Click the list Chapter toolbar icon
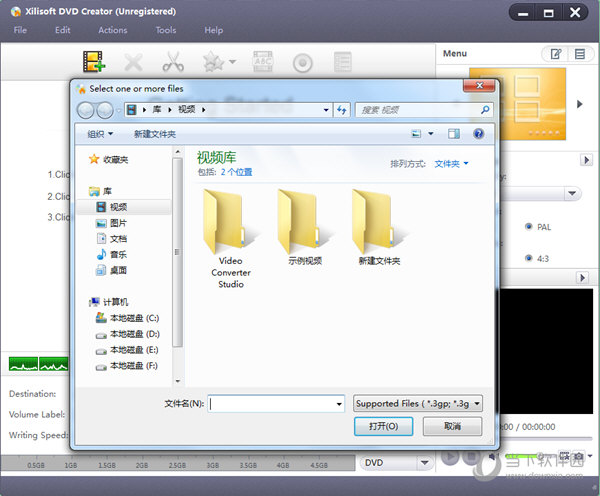 [x=342, y=62]
